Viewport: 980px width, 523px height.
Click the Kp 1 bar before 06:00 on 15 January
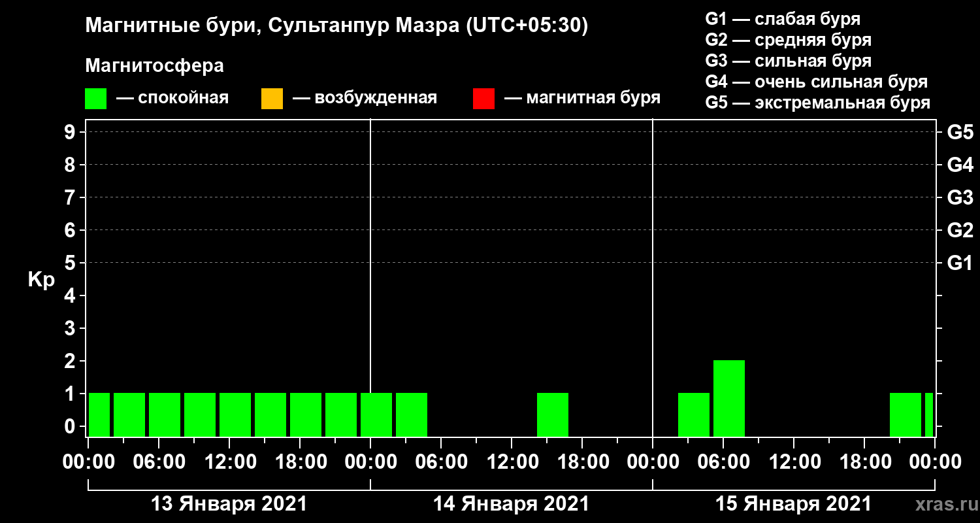click(694, 414)
